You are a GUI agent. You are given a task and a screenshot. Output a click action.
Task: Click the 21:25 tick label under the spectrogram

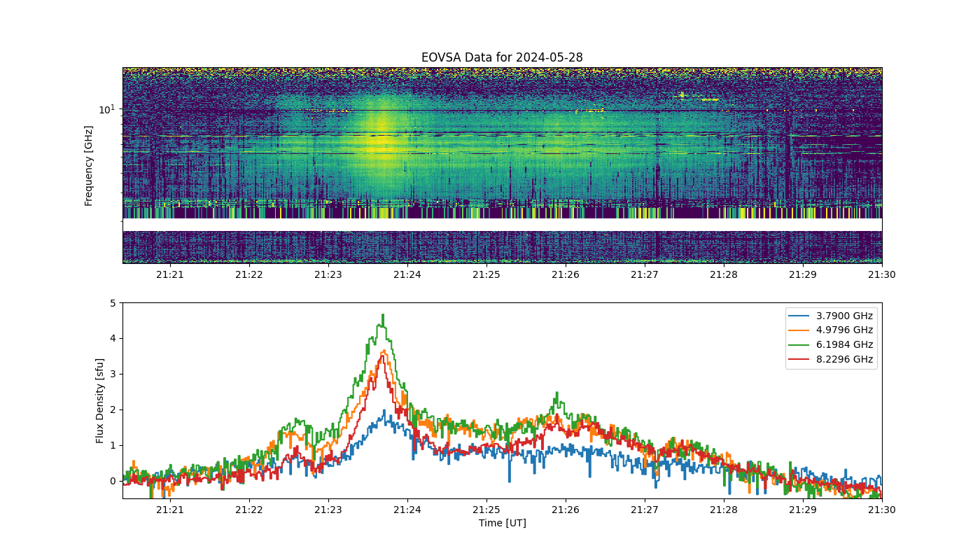click(486, 274)
